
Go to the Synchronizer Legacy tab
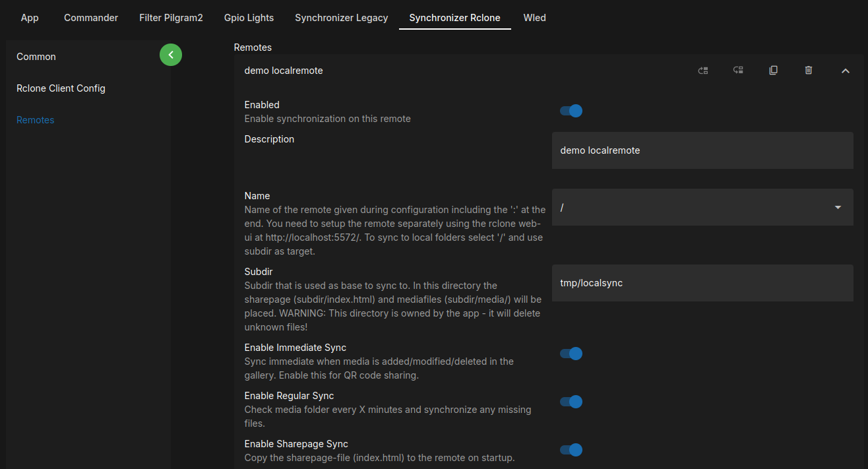[x=341, y=18]
